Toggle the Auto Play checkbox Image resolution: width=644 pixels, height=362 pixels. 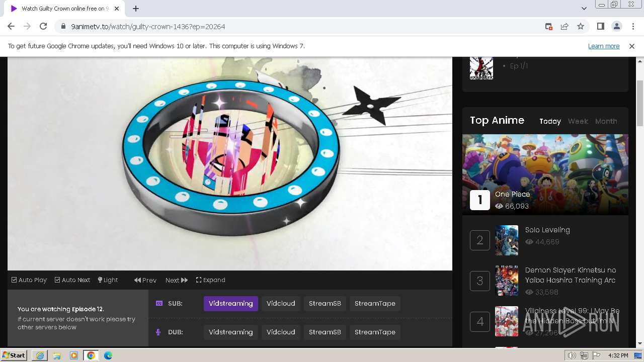(x=29, y=280)
